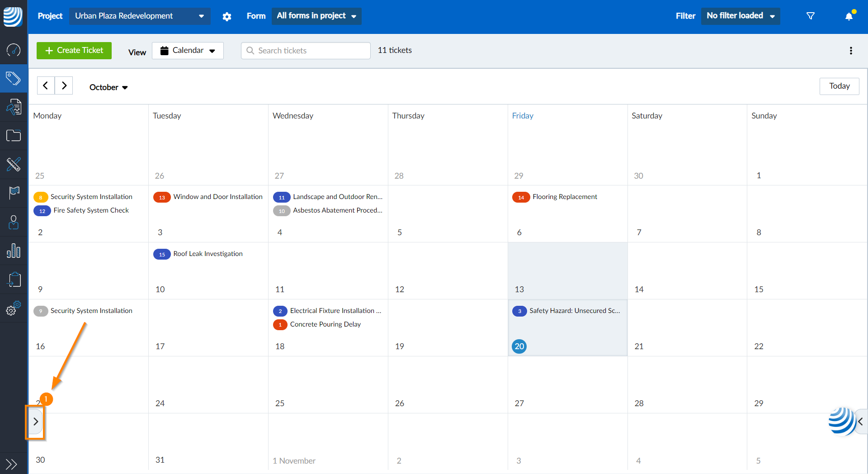Expand the October month selector dropdown
The image size is (868, 474).
pos(108,87)
